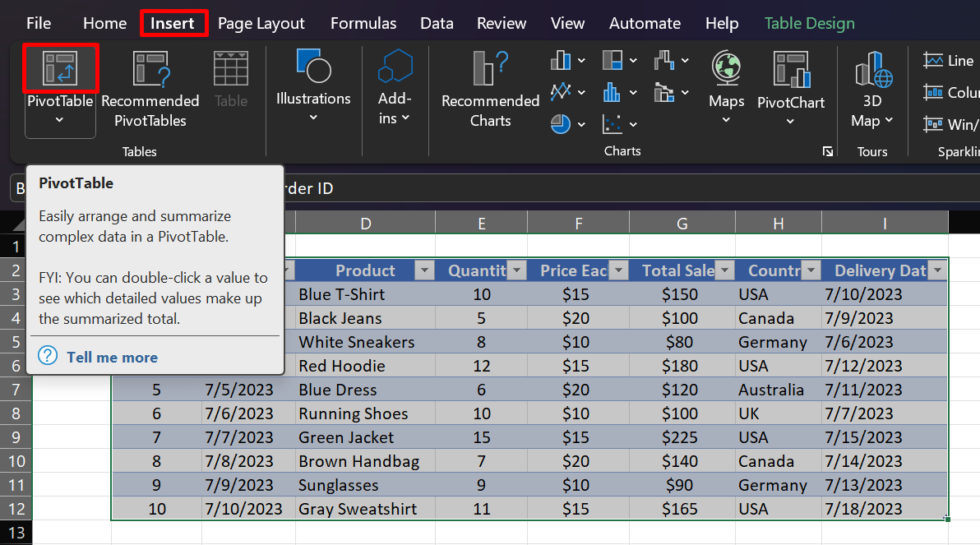Open the Charts dialog launcher arrow
Screen dimensions: 980x545
tap(829, 151)
